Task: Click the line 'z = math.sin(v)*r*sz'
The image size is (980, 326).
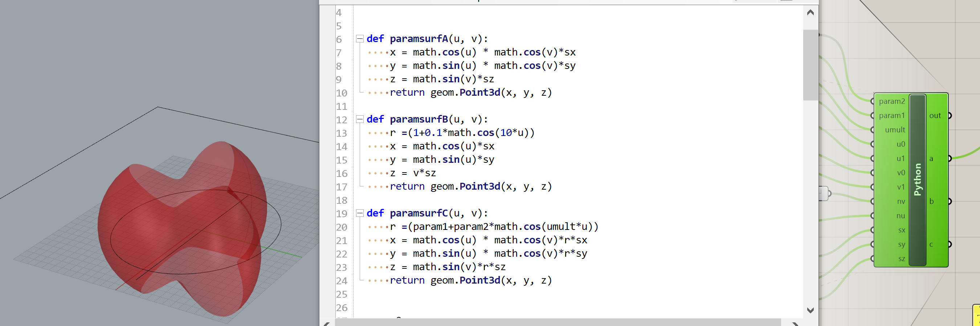Action: [x=448, y=267]
